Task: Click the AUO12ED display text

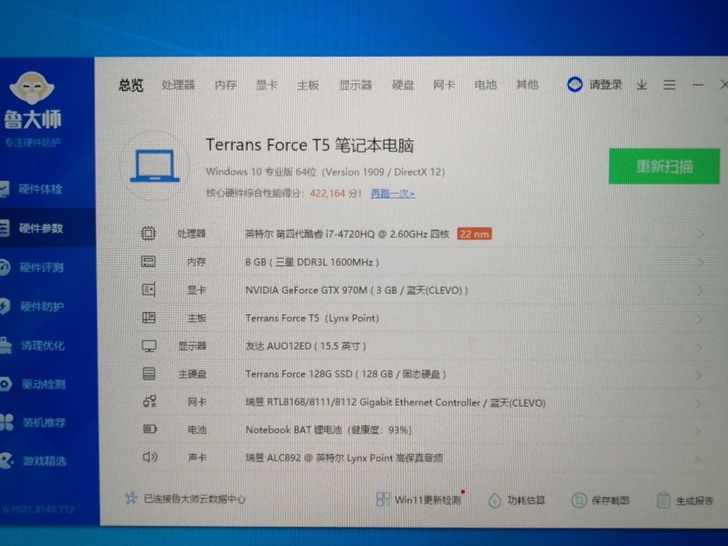Action: coord(306,346)
